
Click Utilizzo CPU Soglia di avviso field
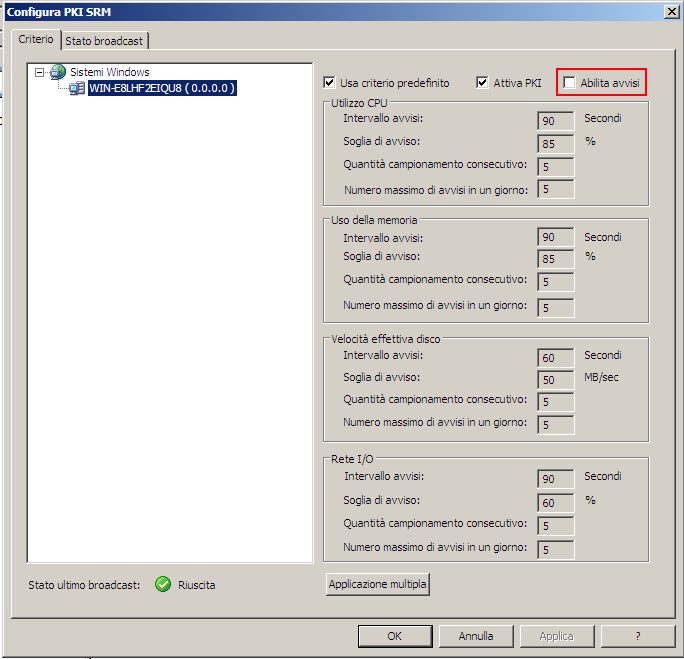(x=556, y=144)
